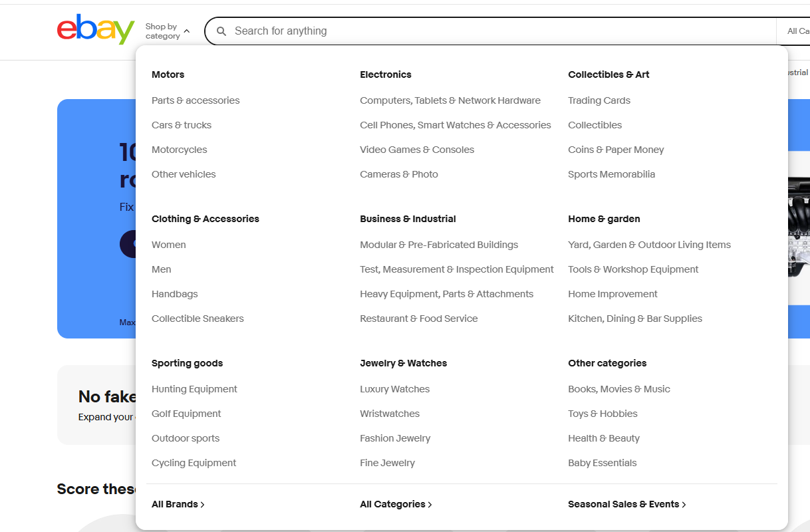Open Hunting Equipment under Sporting goods

point(194,389)
